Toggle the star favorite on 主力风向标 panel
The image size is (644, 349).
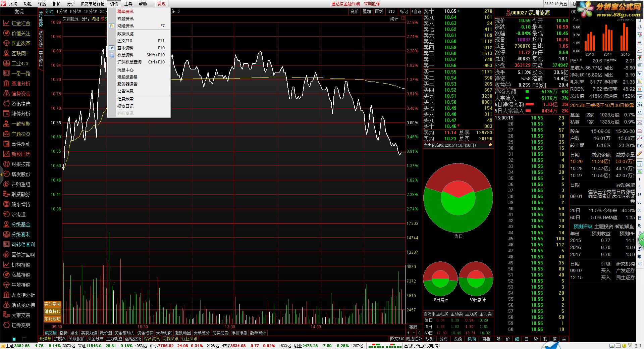click(x=490, y=145)
